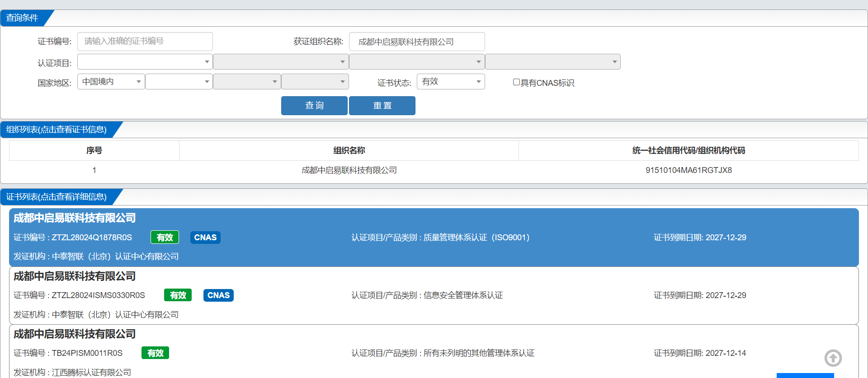Image resolution: width=868 pixels, height=378 pixels.
Task: Click the company title of the TB24PISM0011R0S card
Action: tap(75, 334)
